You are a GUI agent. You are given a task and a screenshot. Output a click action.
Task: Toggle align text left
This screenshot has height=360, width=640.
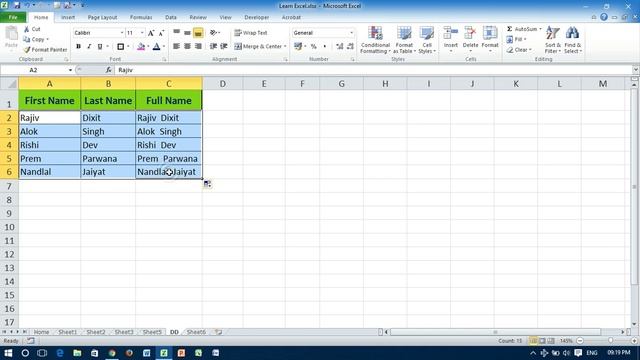coord(176,47)
